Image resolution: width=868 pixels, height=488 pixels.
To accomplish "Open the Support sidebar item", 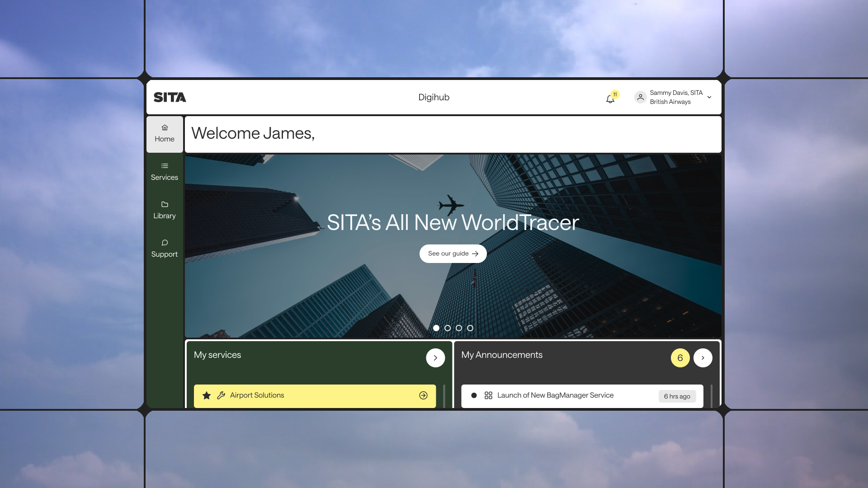I will point(165,249).
